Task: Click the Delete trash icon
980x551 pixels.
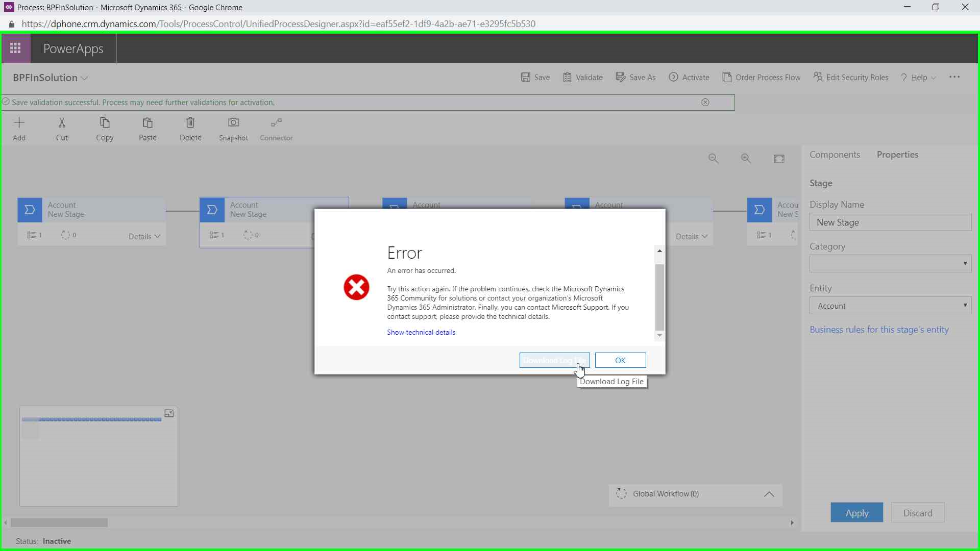Action: [x=190, y=123]
